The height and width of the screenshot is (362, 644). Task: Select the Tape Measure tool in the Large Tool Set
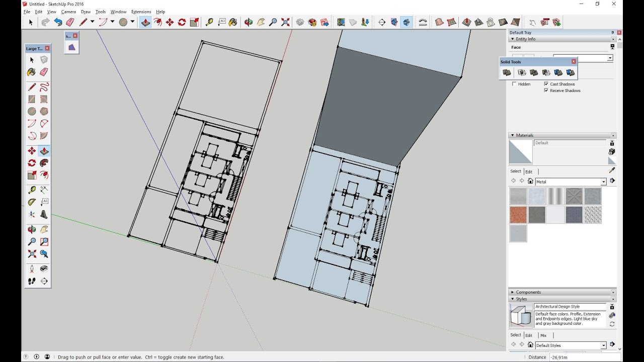pos(32,190)
